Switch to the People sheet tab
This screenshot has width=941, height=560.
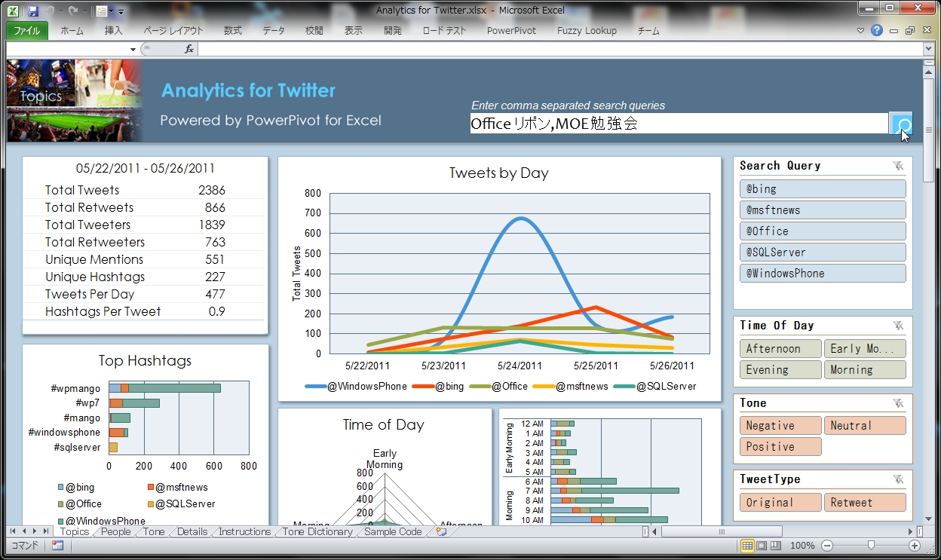coord(116,531)
